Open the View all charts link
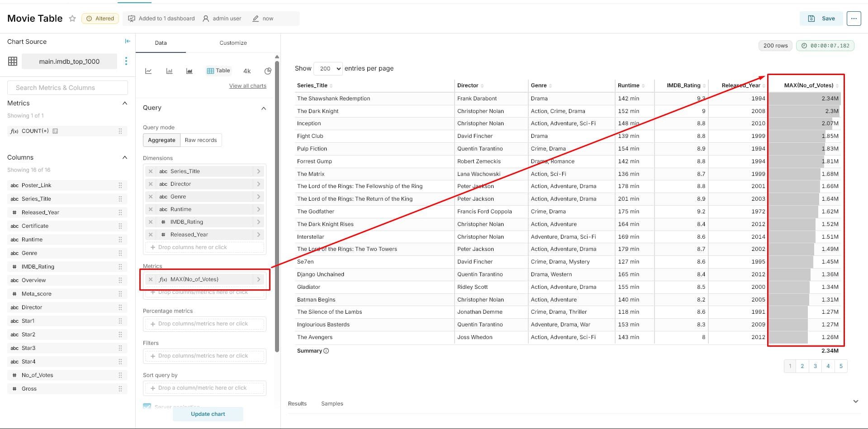 [247, 85]
